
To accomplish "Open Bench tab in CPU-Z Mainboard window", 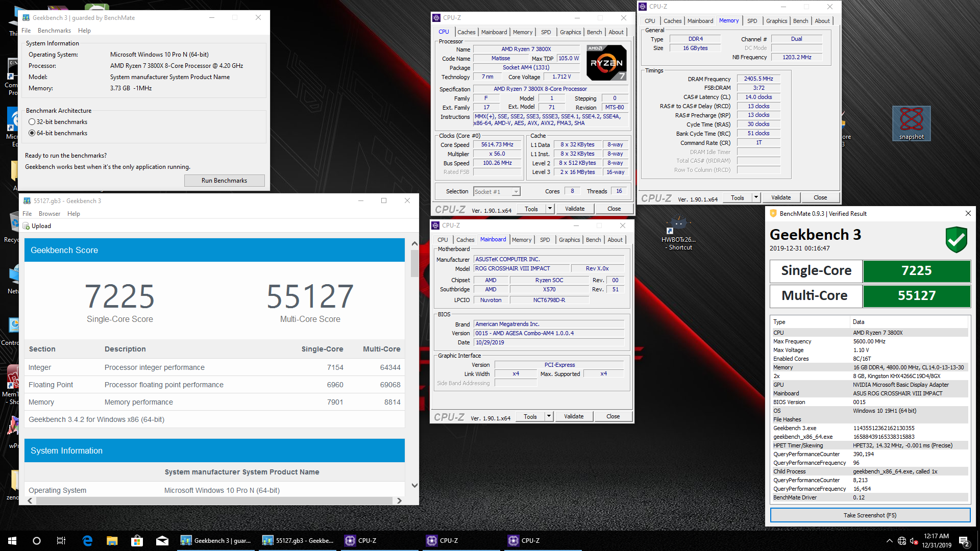I will 593,240.
